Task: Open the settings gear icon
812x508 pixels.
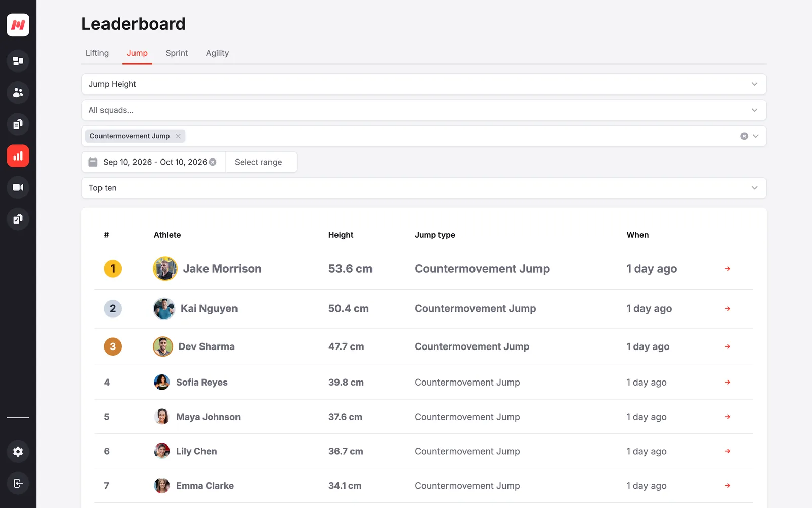Action: point(18,452)
